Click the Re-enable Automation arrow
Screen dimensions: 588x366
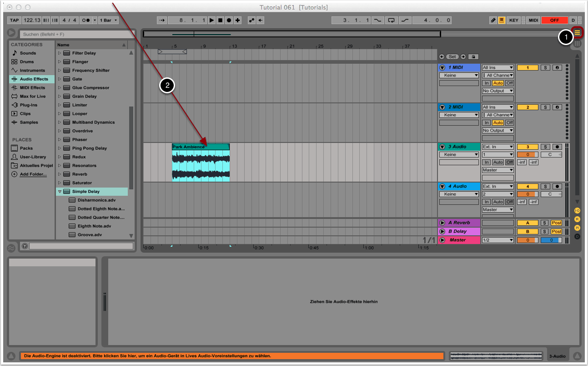click(x=260, y=20)
